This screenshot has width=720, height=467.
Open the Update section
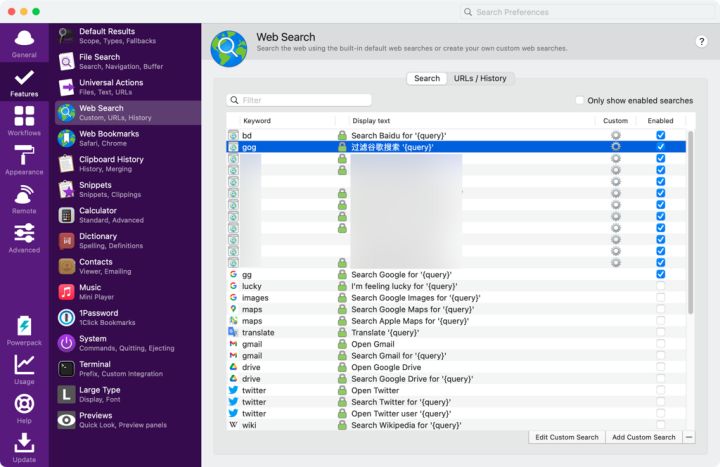(24, 448)
